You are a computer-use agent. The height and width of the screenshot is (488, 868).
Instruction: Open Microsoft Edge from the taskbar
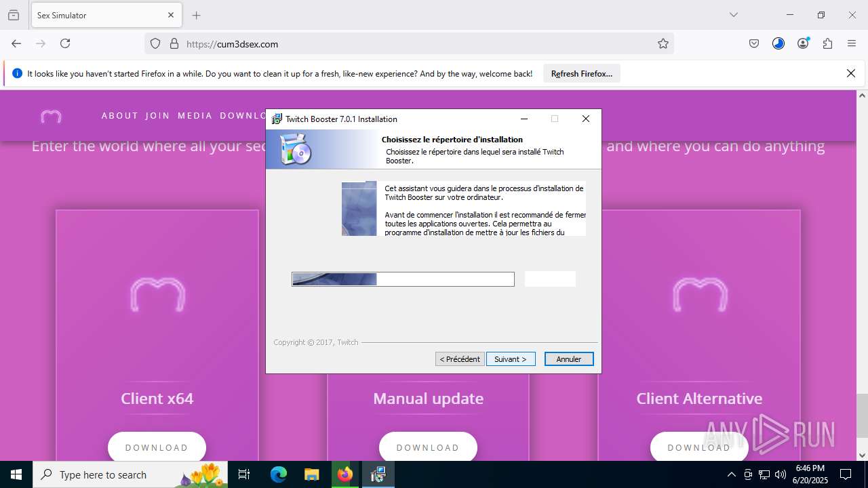coord(279,474)
